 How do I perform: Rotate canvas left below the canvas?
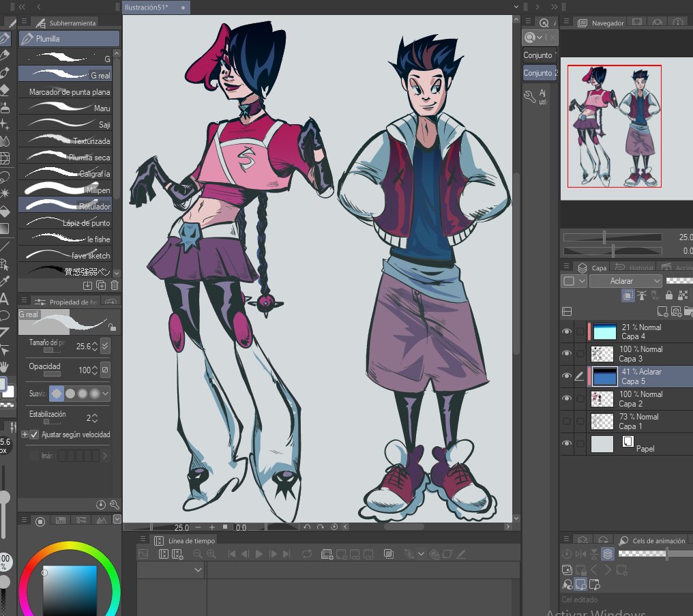[307, 527]
